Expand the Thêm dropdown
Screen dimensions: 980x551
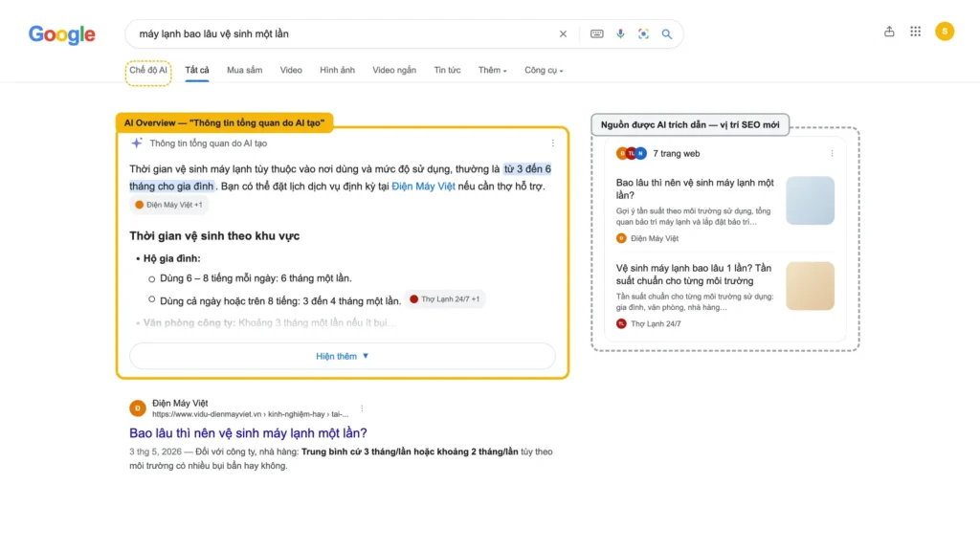493,71
